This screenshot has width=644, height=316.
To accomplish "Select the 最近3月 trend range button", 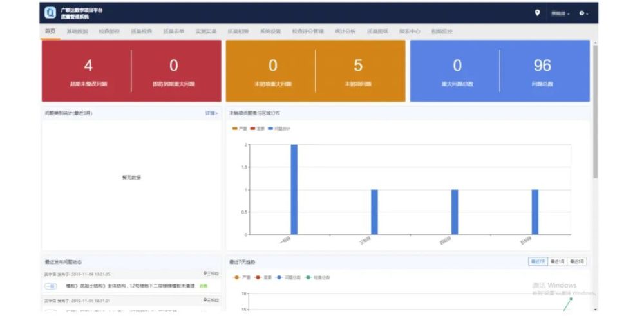I will coord(576,261).
